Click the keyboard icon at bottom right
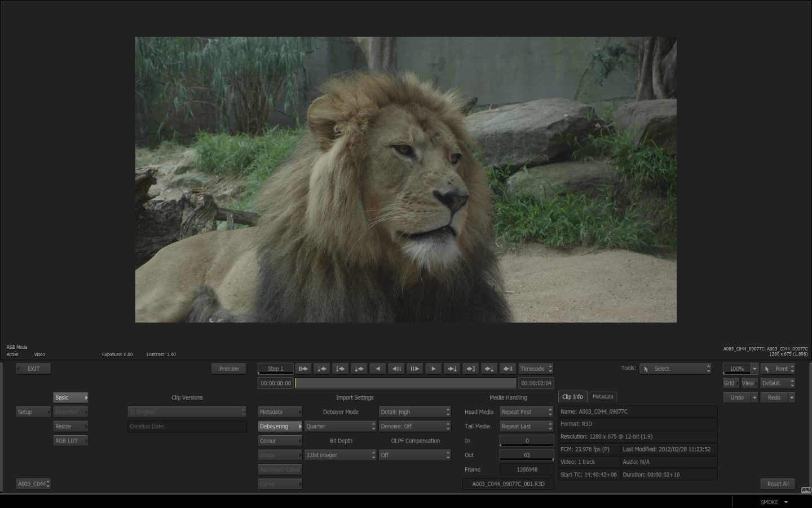The height and width of the screenshot is (508, 812). [x=806, y=490]
